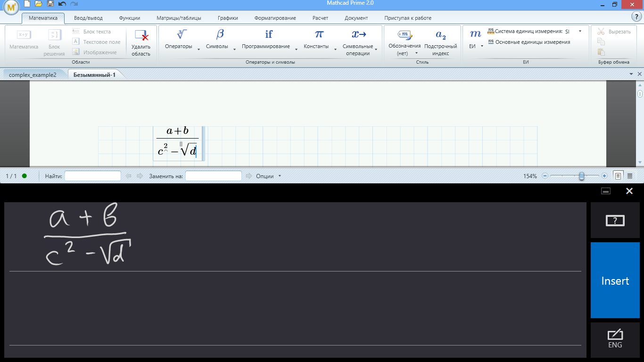This screenshot has width=644, height=362.
Task: Switch to complex_example2 document tab
Action: click(x=33, y=75)
